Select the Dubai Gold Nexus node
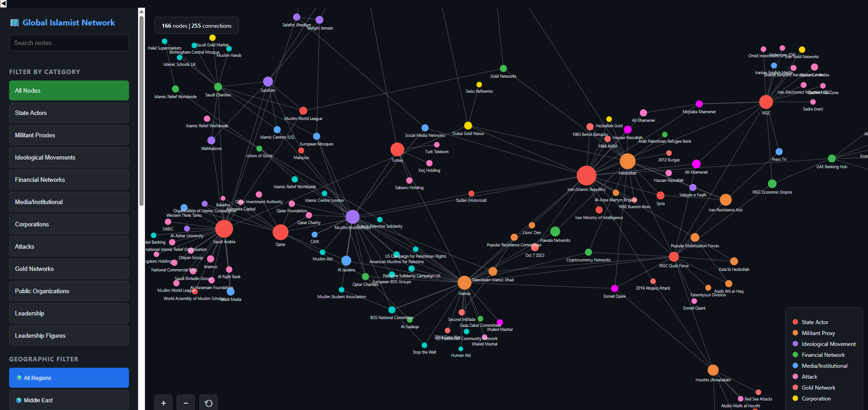The height and width of the screenshot is (410, 868). tap(468, 125)
